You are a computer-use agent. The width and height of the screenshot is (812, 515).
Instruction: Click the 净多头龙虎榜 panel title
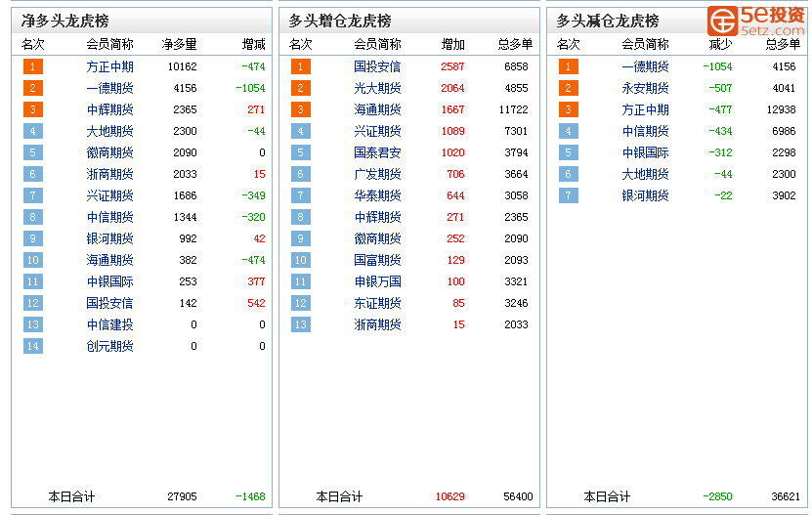(65, 21)
